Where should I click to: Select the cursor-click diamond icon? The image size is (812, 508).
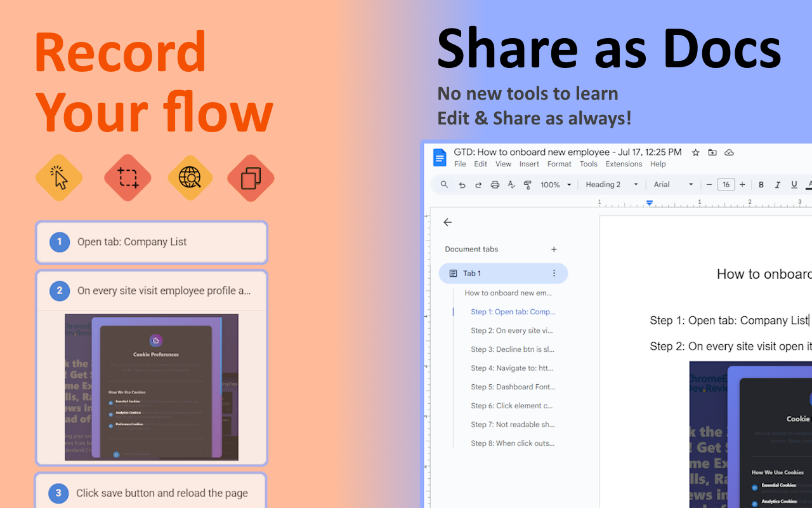[x=59, y=178]
